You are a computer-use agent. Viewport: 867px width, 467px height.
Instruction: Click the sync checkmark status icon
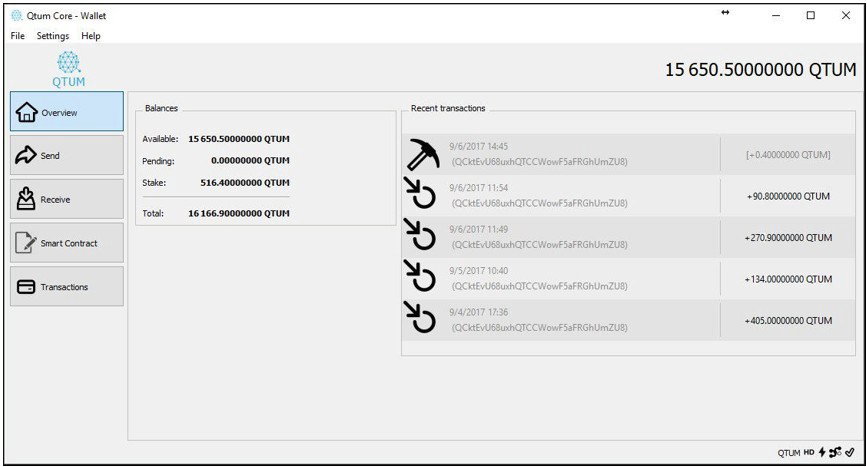pyautogui.click(x=850, y=452)
